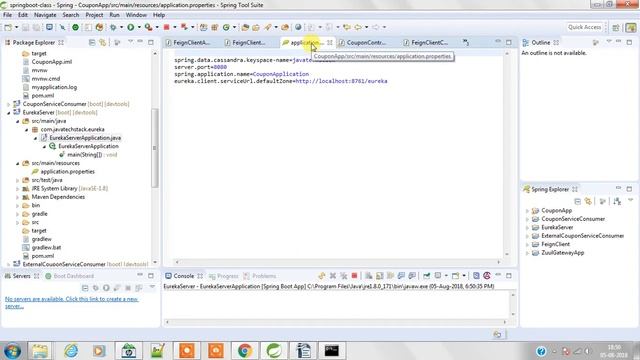640x360 pixels.
Task: Close the application.properties editor tab
Action: 329,42
